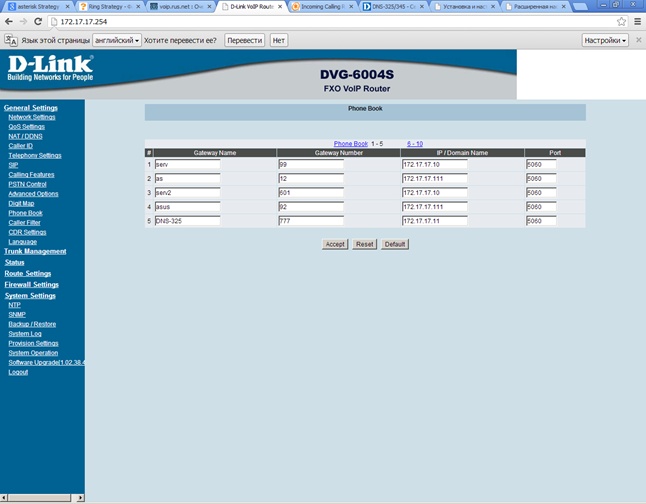Open Calling Features link
The width and height of the screenshot is (646, 504).
pyautogui.click(x=31, y=174)
